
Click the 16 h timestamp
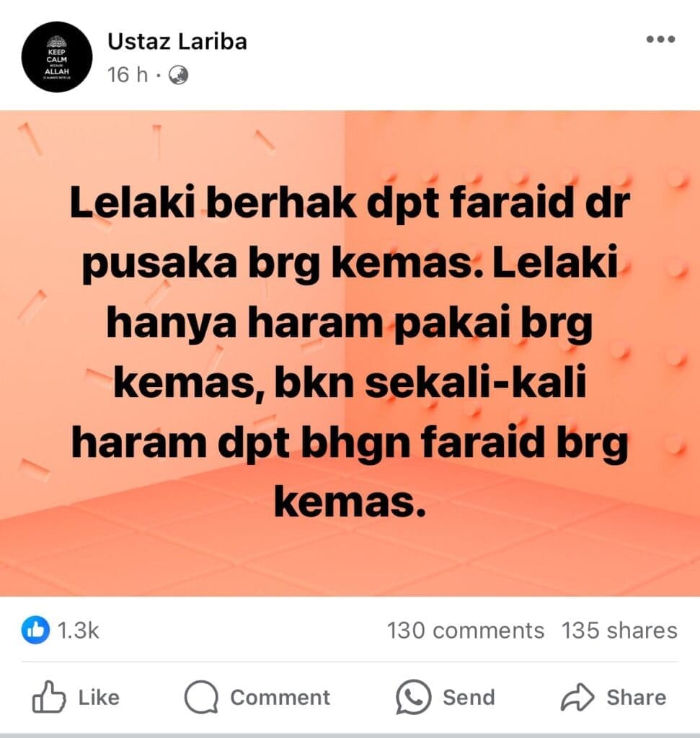point(128,75)
